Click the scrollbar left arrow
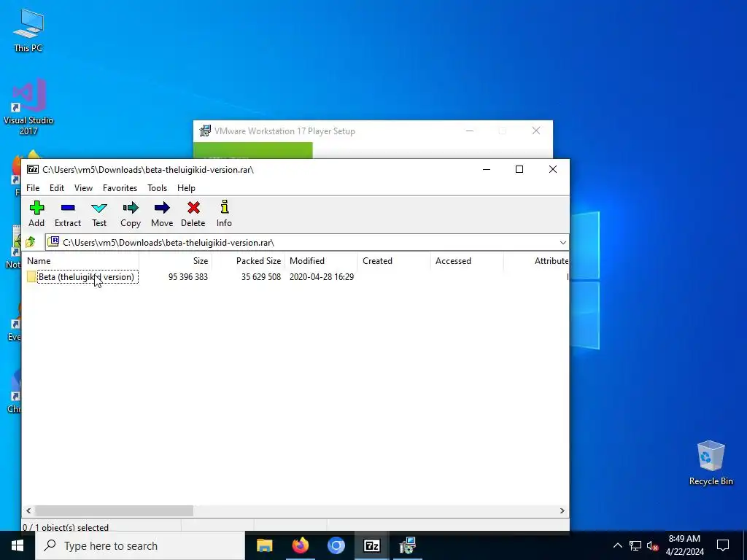Viewport: 747px width, 560px height. point(28,510)
